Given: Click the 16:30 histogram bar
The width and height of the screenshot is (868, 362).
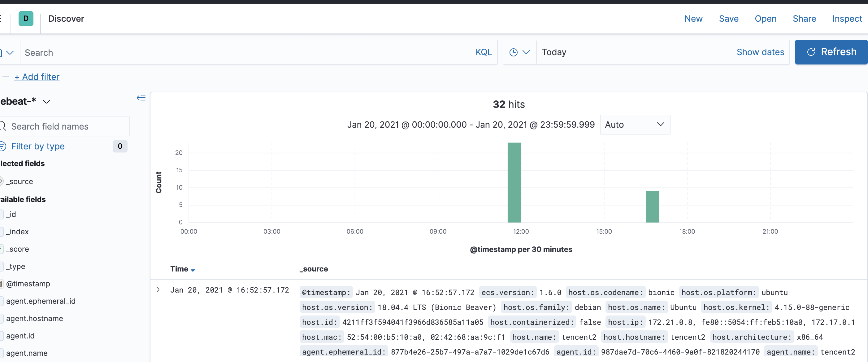Looking at the screenshot, I should pos(652,207).
